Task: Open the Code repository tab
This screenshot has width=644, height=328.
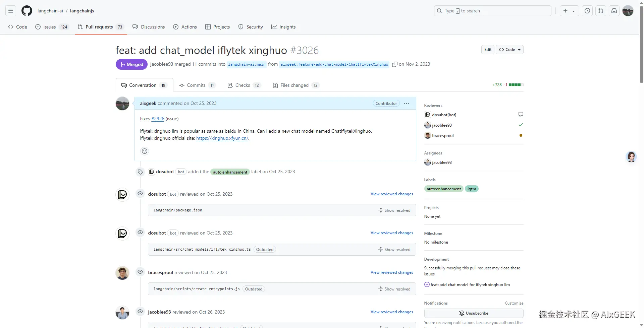Action: click(17, 27)
